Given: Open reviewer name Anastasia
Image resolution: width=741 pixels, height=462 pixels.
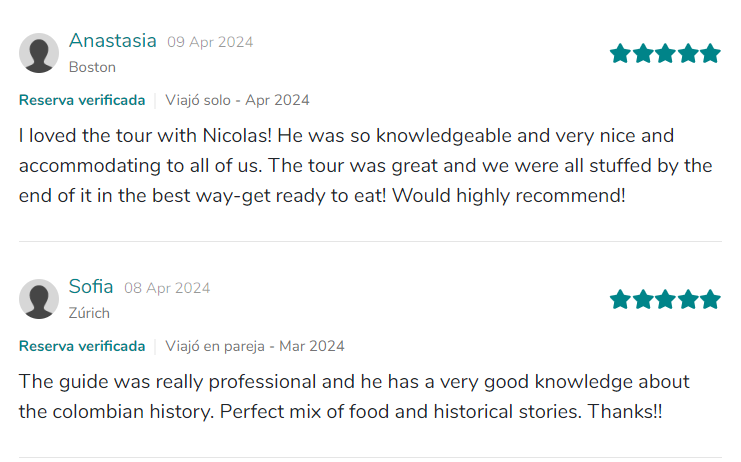Looking at the screenshot, I should (112, 41).
